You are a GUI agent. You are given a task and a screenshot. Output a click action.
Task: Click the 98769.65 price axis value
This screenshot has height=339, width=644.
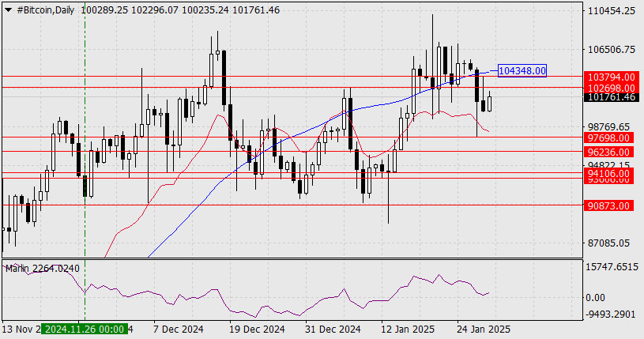click(608, 126)
